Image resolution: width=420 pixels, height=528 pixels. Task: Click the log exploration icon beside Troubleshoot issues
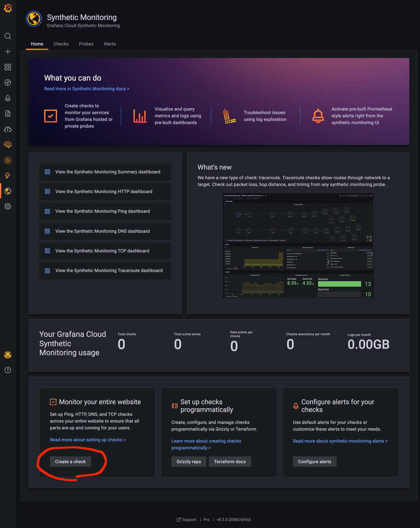point(230,116)
